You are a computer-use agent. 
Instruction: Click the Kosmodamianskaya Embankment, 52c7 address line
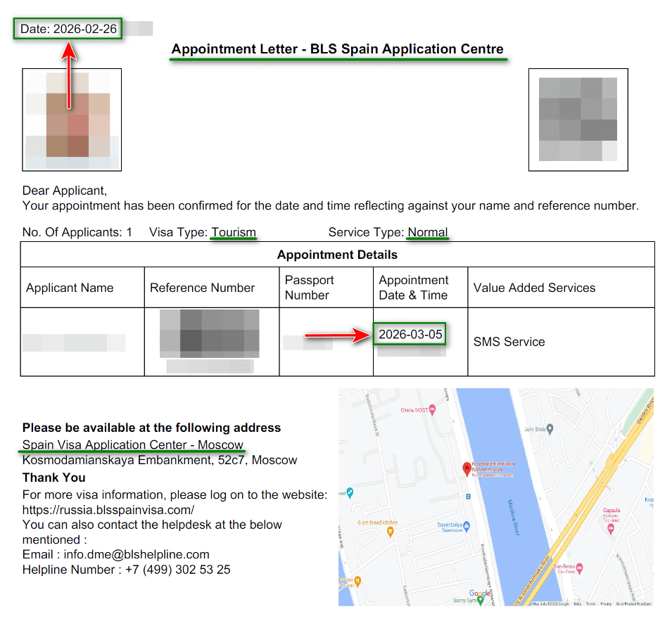[x=160, y=460]
